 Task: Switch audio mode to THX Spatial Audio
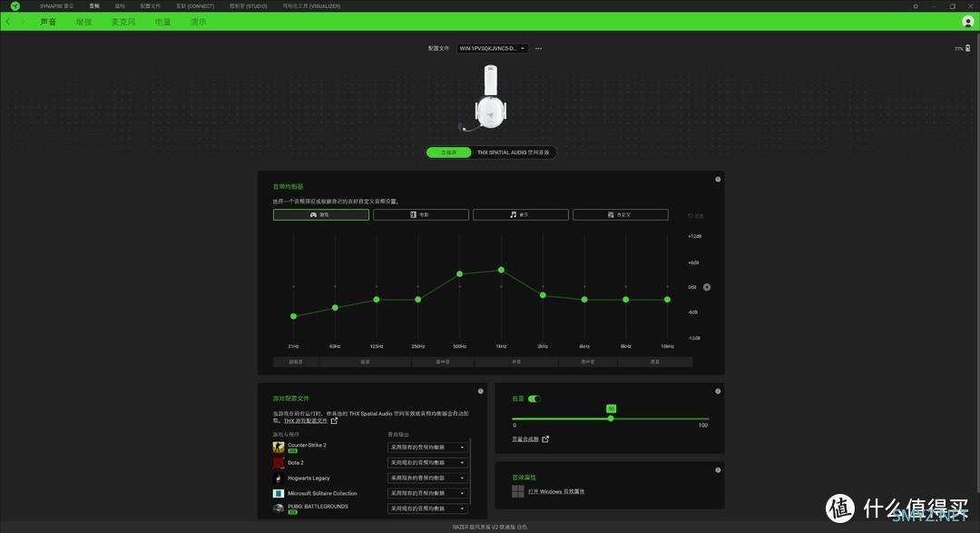click(x=513, y=153)
